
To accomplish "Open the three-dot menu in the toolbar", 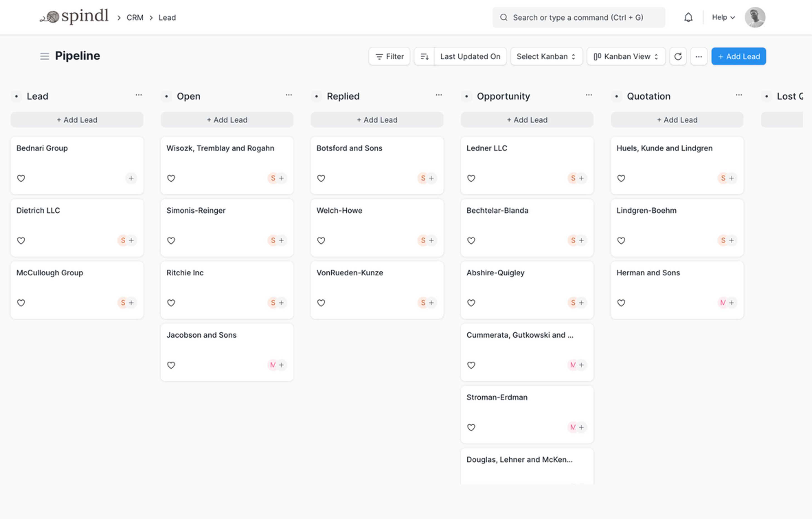I will (x=698, y=56).
